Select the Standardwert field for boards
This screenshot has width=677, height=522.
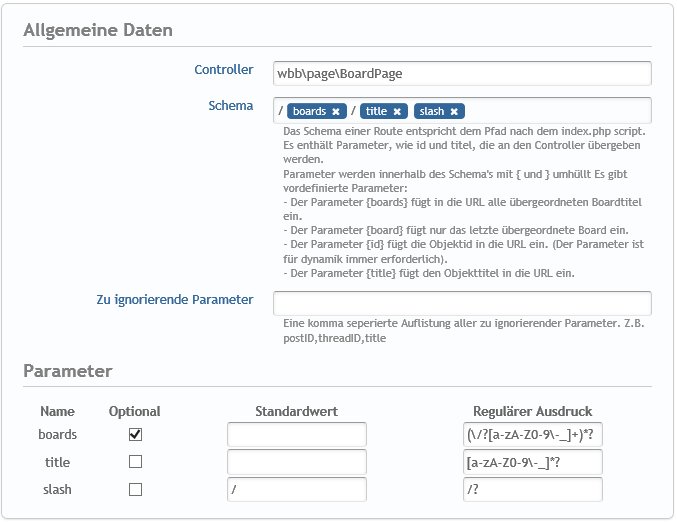(x=297, y=435)
